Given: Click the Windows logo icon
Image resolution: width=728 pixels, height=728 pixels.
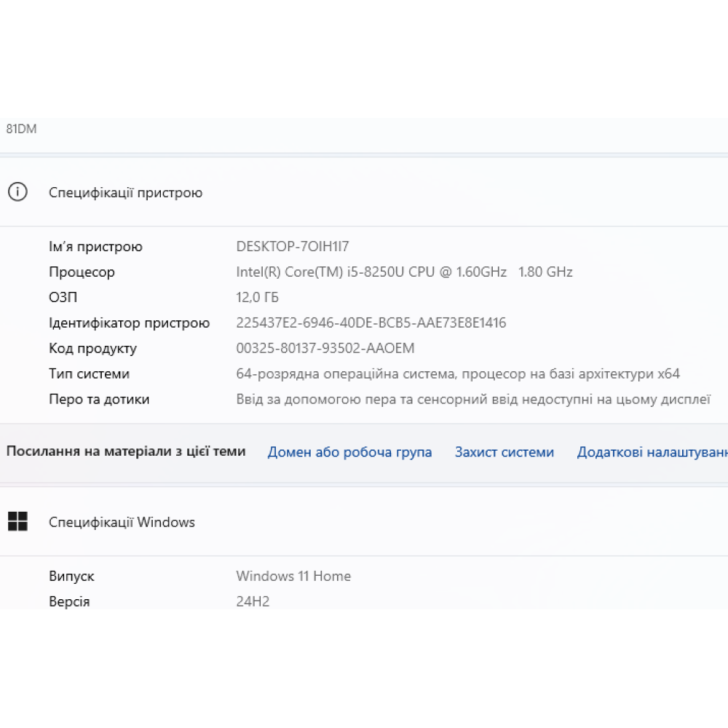Looking at the screenshot, I should pyautogui.click(x=17, y=521).
